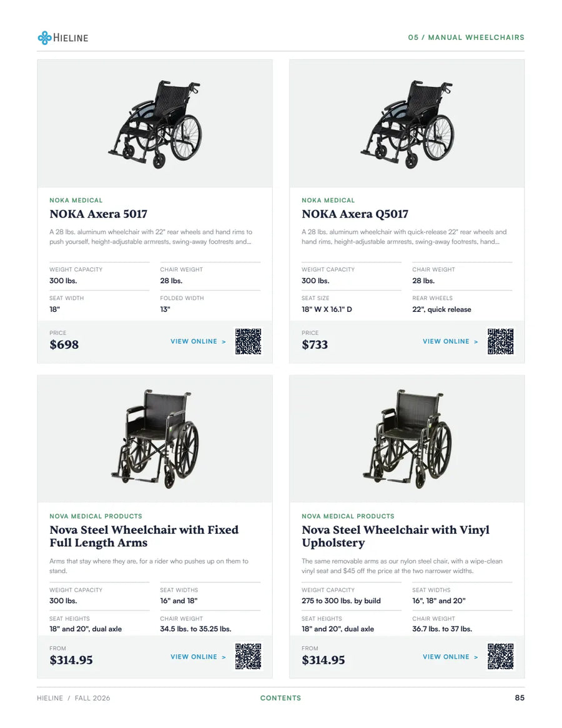Open View Online for Nova Vinyl Upholstery chair
The width and height of the screenshot is (562, 728).
coord(450,657)
